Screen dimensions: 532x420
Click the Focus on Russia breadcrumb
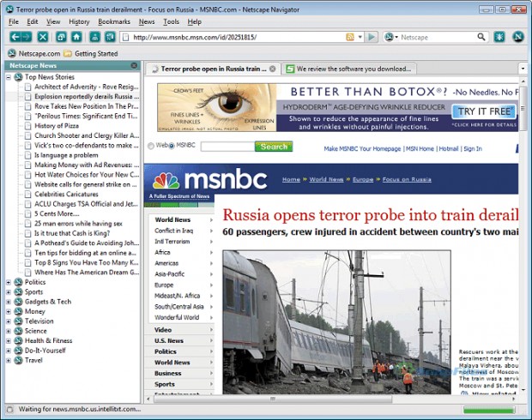click(x=407, y=179)
